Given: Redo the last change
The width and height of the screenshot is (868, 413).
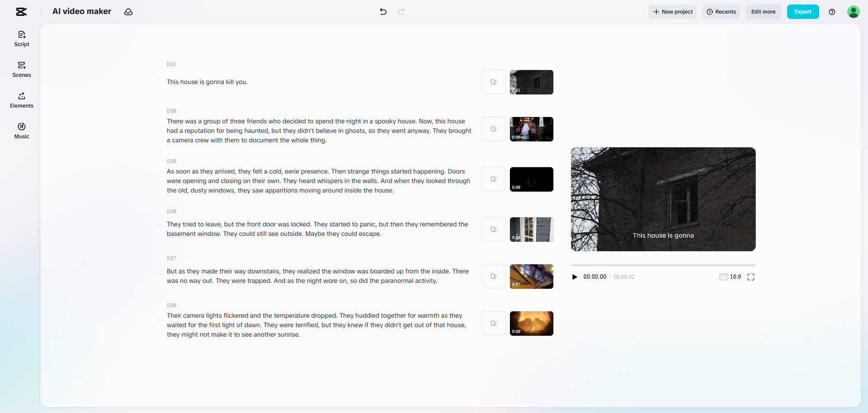Looking at the screenshot, I should [x=401, y=12].
